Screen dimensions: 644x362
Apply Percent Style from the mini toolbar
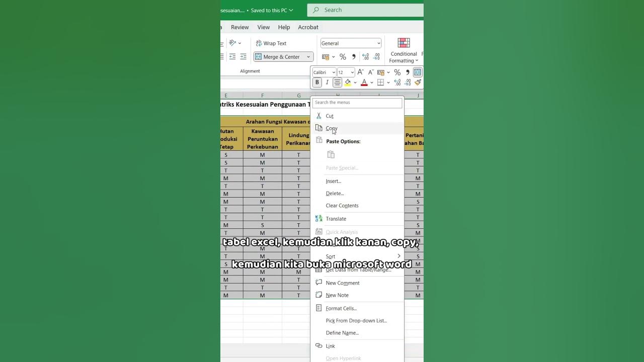(x=397, y=72)
